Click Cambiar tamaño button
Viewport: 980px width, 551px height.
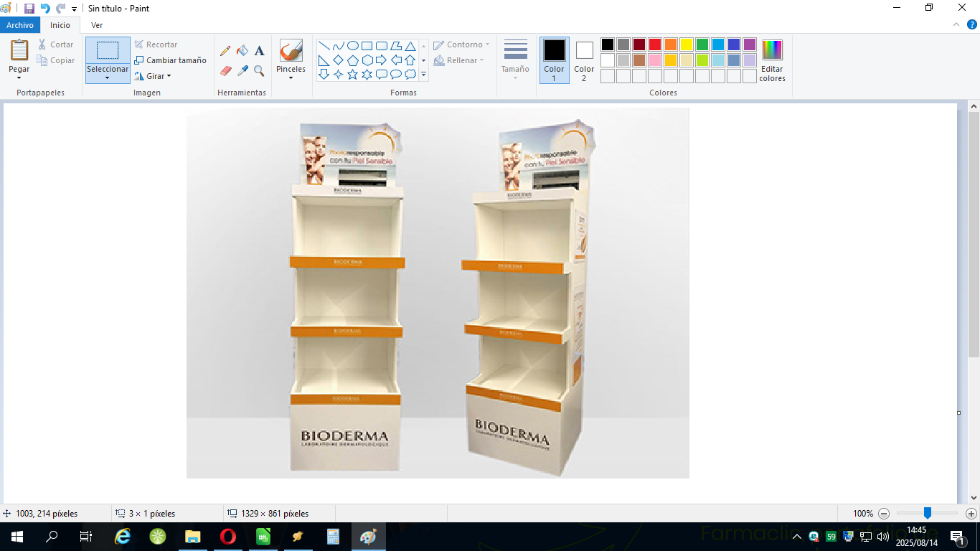tap(171, 60)
